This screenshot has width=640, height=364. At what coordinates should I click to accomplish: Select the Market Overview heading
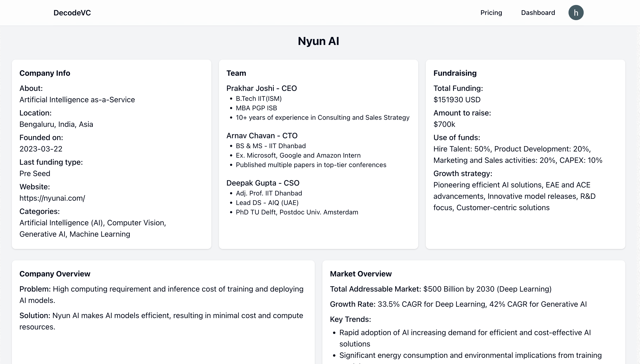click(x=360, y=274)
